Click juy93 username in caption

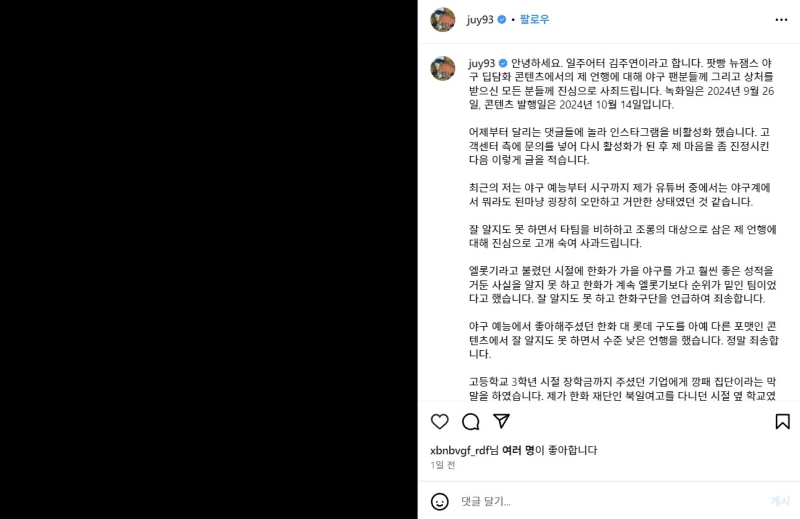[x=482, y=63]
